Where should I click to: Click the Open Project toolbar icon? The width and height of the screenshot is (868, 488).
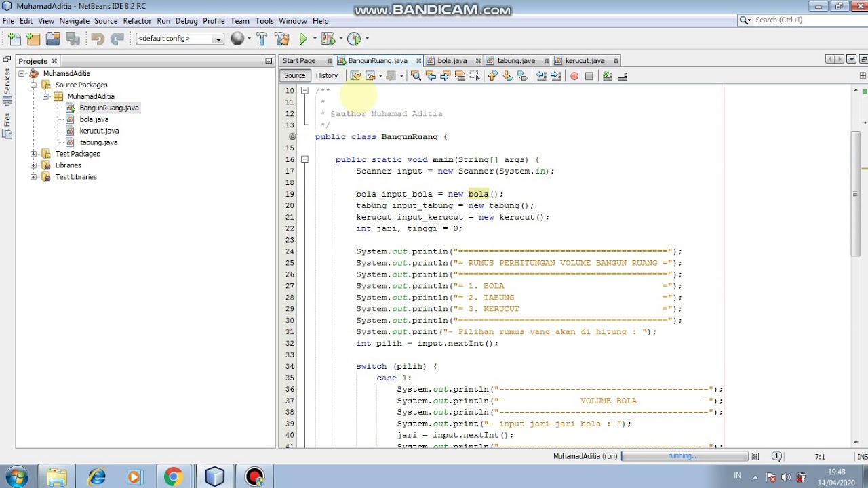(53, 39)
